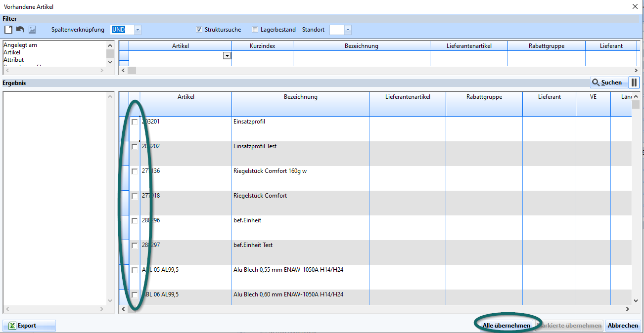Start search with Suchen magnifier button
Viewport: 644px width, 333px height.
pyautogui.click(x=608, y=83)
